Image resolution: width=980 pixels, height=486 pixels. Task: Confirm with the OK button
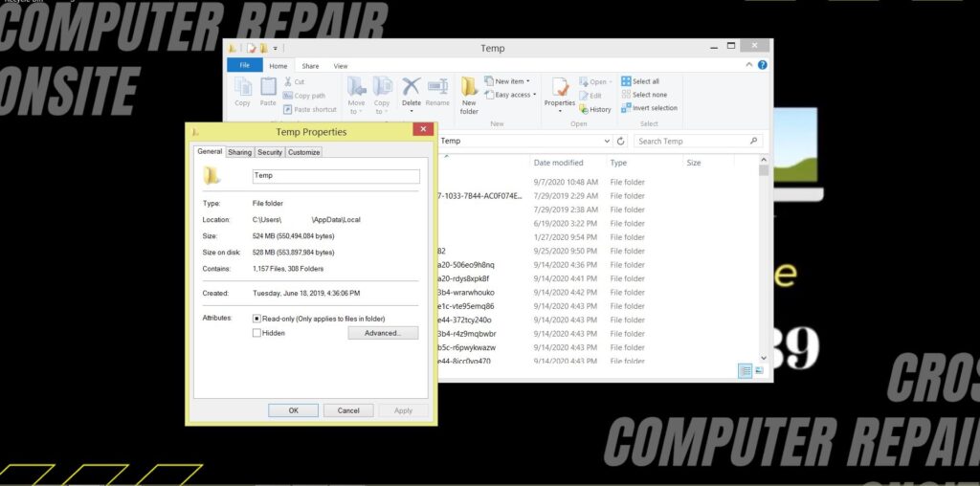point(293,410)
